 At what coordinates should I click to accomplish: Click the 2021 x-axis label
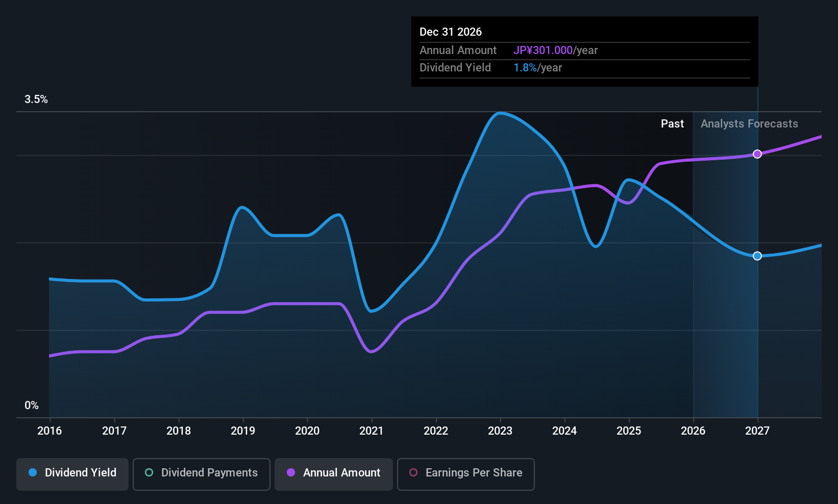372,431
